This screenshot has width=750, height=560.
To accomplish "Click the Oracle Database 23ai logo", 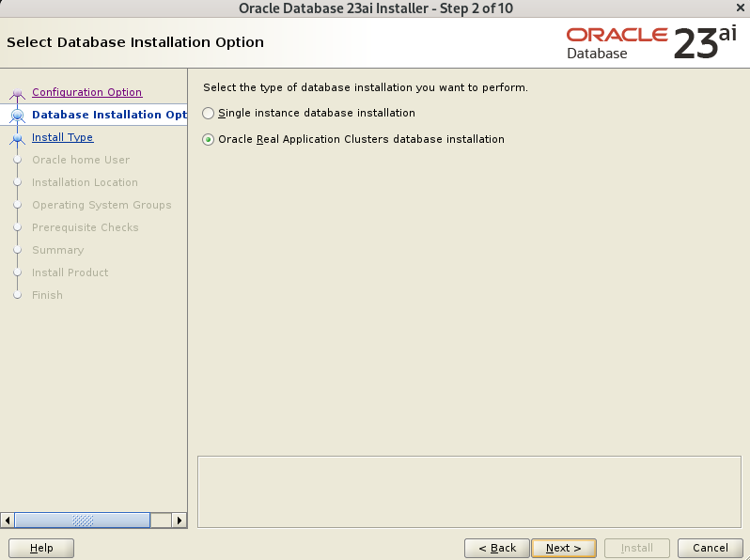I will pos(651,43).
